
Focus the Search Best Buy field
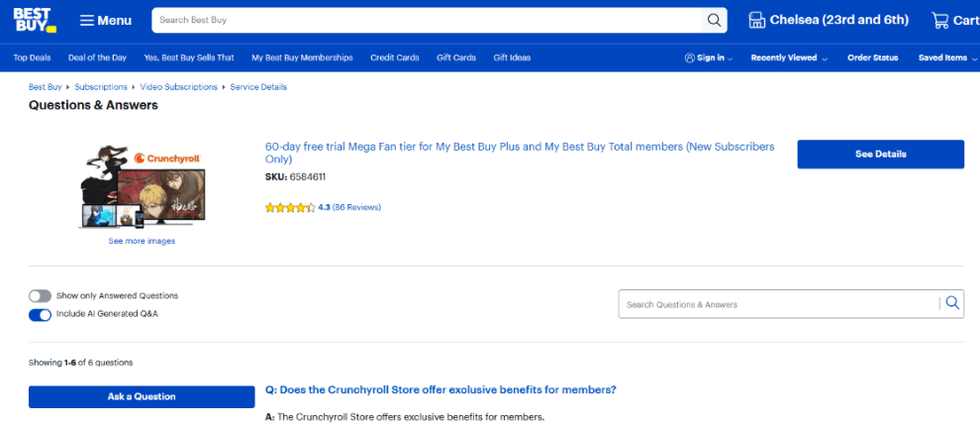click(427, 20)
